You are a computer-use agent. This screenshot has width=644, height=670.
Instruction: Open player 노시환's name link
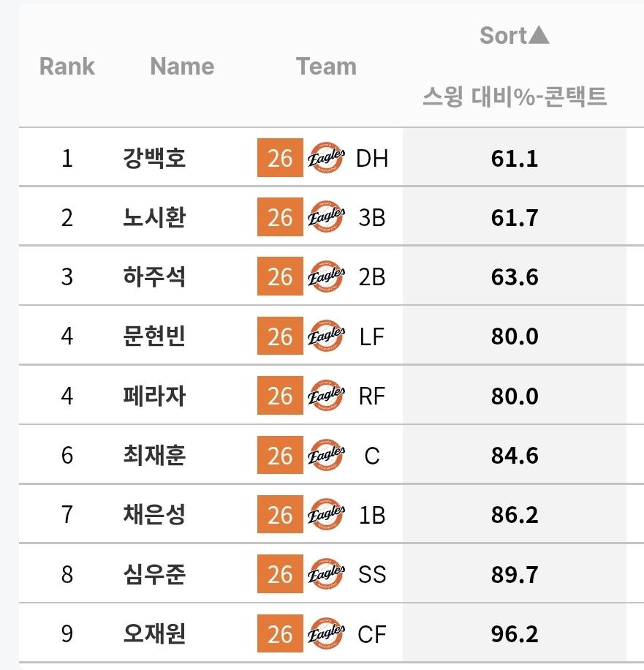click(155, 218)
